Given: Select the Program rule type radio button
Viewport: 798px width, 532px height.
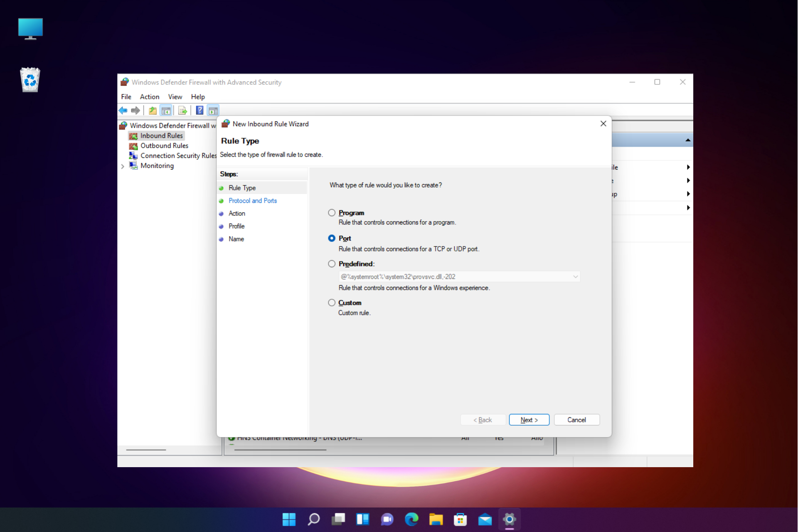Looking at the screenshot, I should tap(332, 213).
